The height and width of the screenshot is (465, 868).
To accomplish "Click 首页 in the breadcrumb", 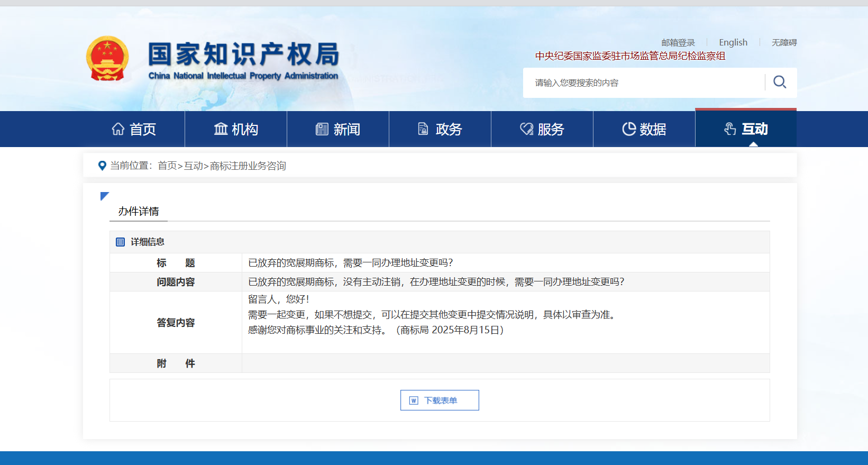I will click(x=167, y=166).
